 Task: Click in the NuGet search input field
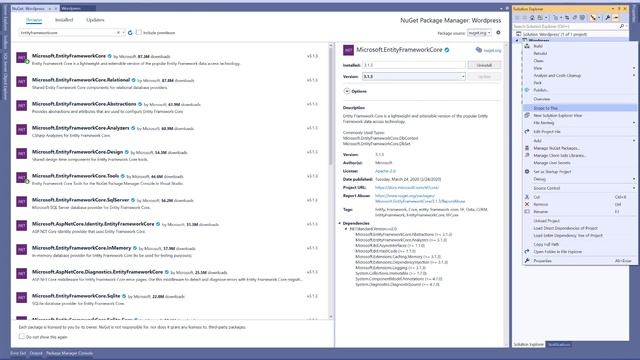(x=67, y=33)
